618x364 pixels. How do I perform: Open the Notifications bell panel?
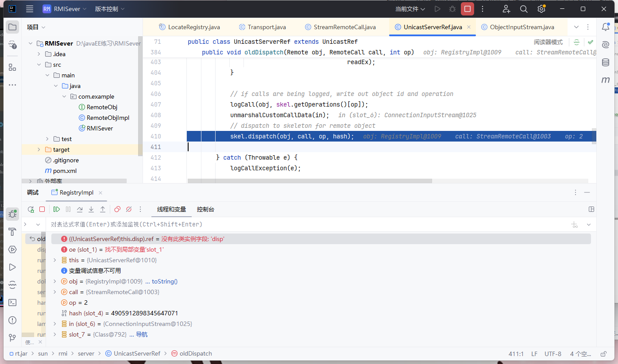pyautogui.click(x=605, y=27)
